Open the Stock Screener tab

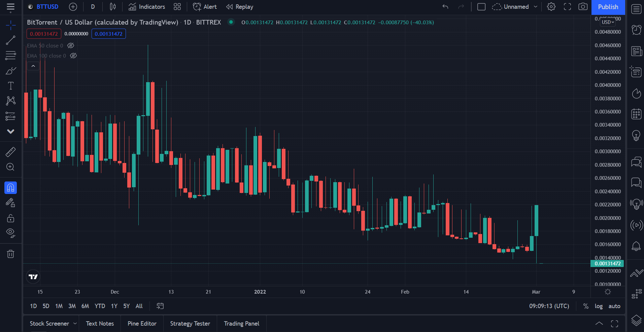[x=49, y=324]
